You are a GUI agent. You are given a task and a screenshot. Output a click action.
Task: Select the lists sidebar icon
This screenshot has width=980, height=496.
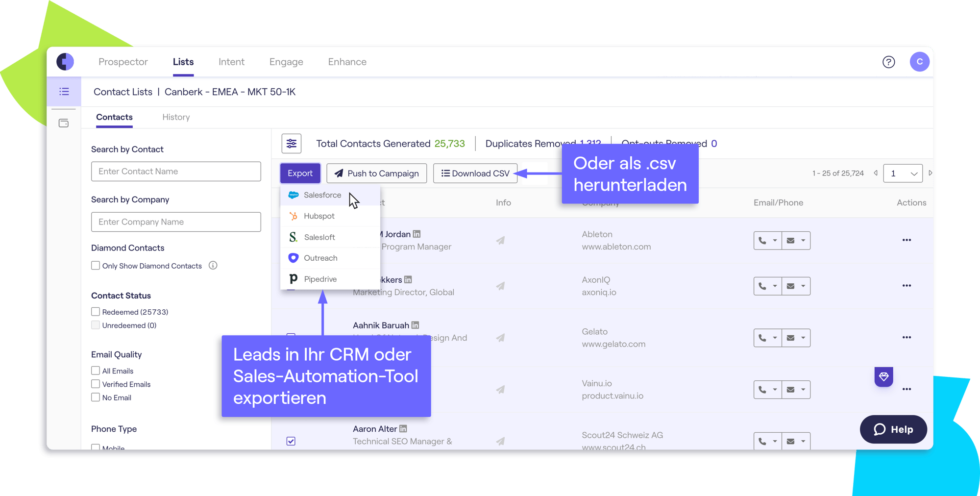click(64, 92)
